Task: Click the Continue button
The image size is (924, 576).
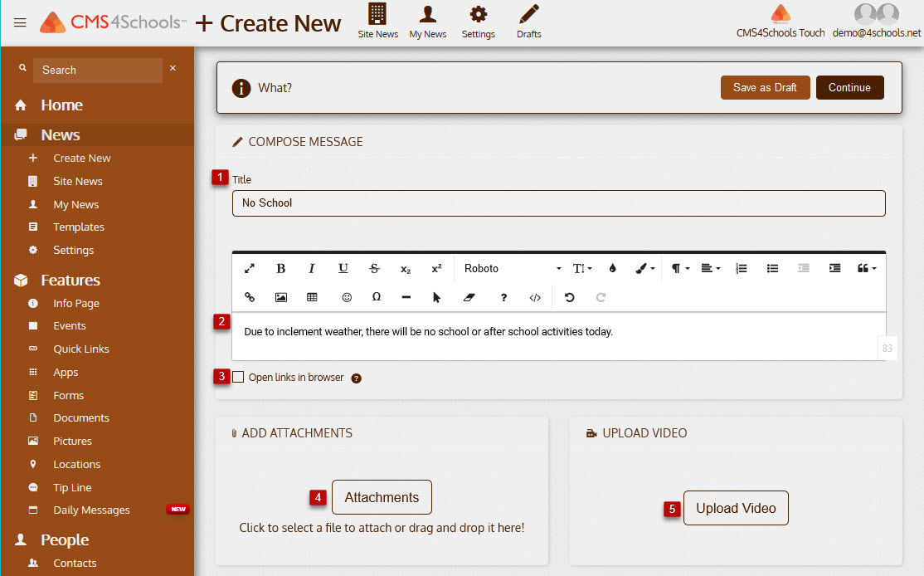Action: [849, 88]
